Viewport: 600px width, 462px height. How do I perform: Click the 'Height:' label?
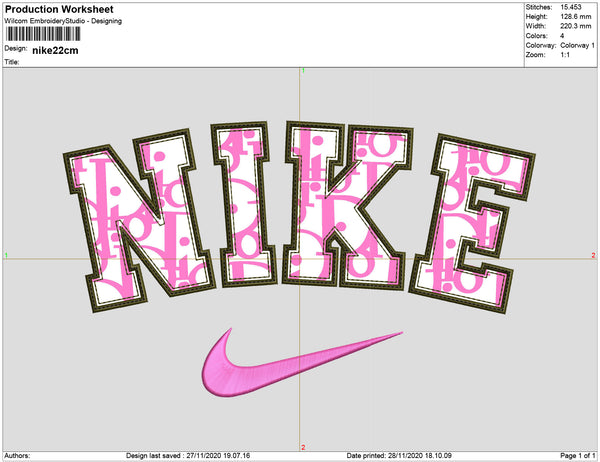536,16
